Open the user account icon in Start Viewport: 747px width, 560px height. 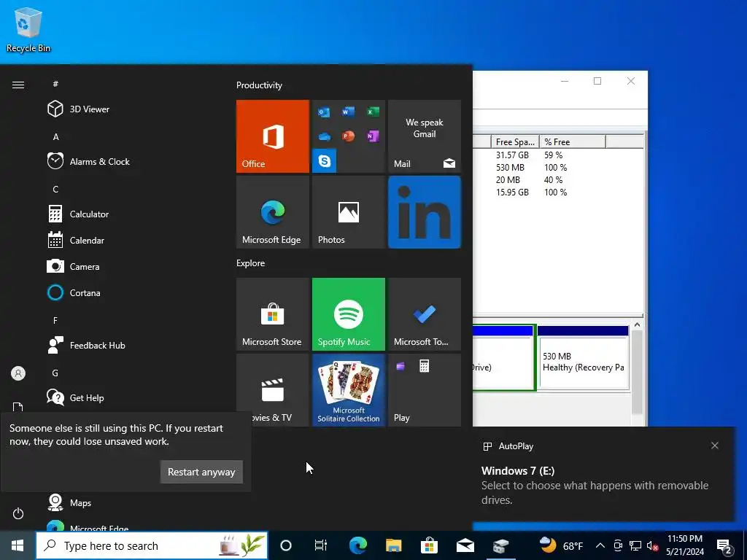pyautogui.click(x=18, y=373)
